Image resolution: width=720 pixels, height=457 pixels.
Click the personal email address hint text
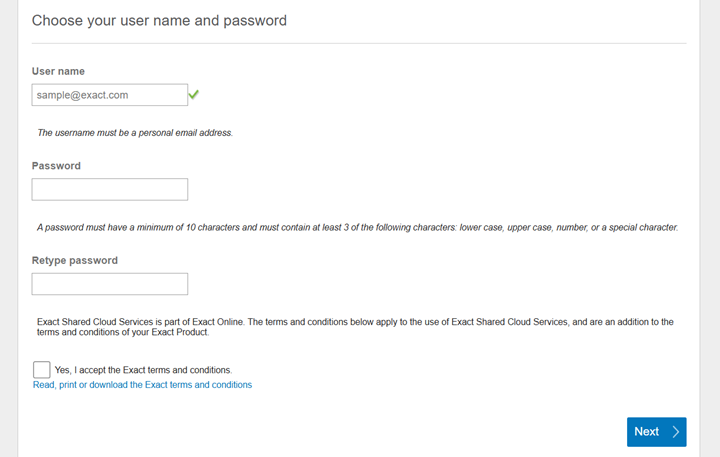tap(135, 133)
